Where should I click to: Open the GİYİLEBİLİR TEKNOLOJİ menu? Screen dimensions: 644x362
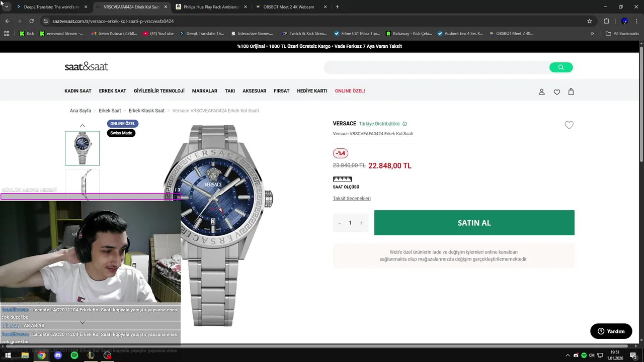pyautogui.click(x=159, y=91)
